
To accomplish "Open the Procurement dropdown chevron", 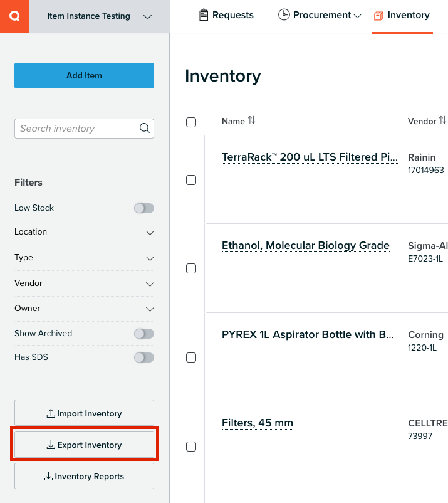I will pyautogui.click(x=358, y=16).
